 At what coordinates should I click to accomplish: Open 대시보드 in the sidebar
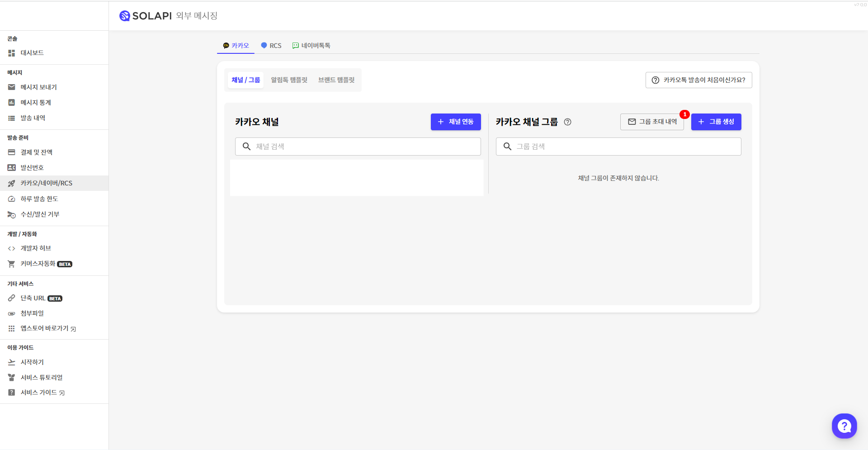click(x=54, y=53)
